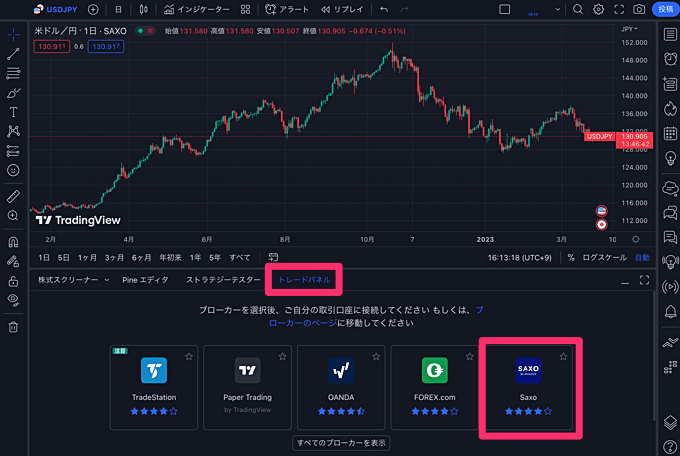Minimize the bottom panel

(x=624, y=281)
